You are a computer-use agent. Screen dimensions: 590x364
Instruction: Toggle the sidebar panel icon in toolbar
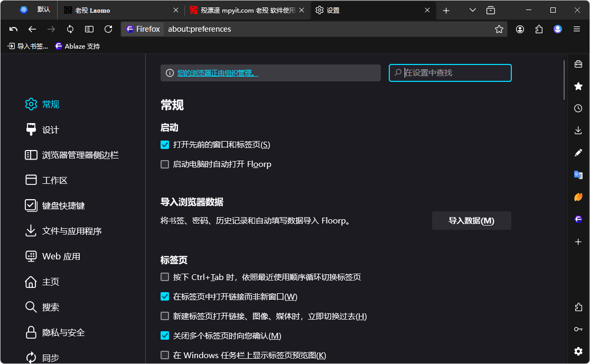pos(89,29)
